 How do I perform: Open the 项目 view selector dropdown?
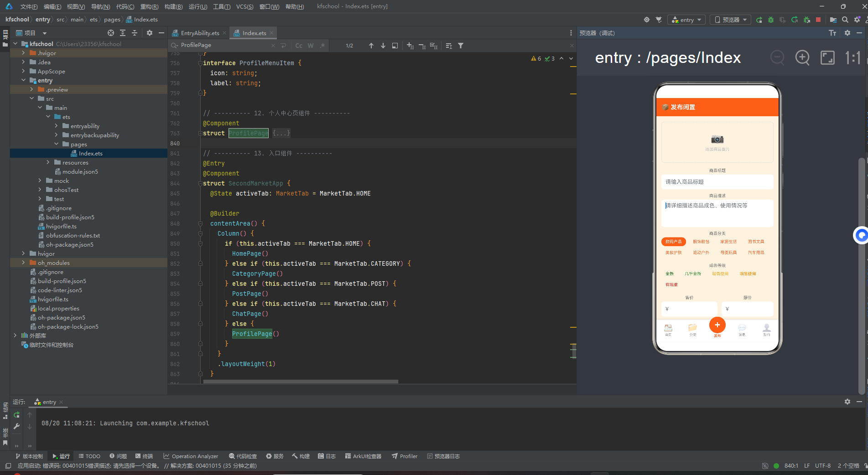pos(31,33)
